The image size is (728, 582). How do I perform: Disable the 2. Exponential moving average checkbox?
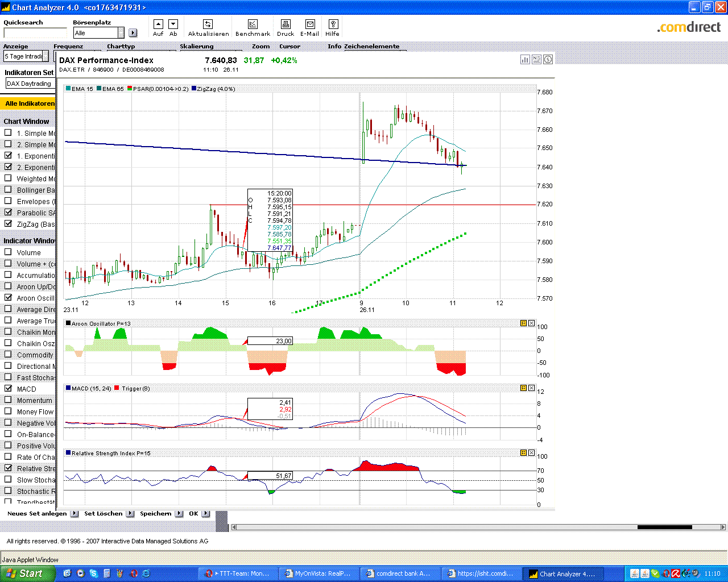pos(8,167)
